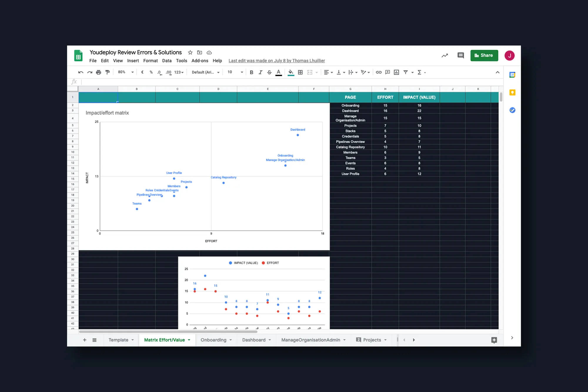Open the borders menu
588x392 pixels.
click(x=300, y=72)
